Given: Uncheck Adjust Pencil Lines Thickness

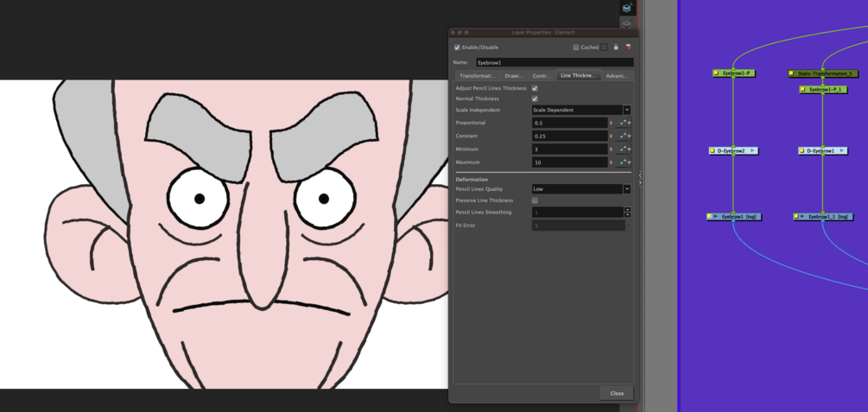Looking at the screenshot, I should click(535, 88).
